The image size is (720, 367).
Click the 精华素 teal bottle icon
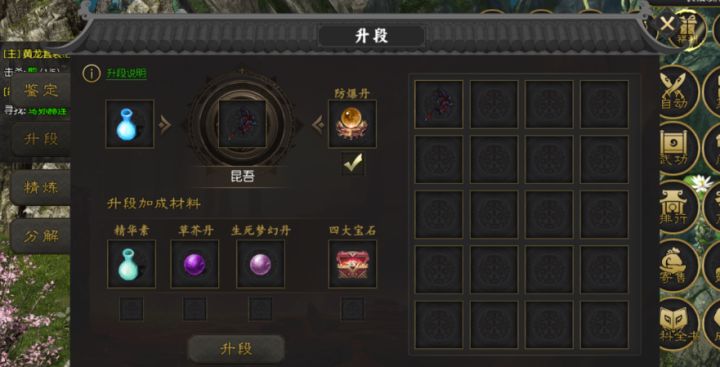point(131,264)
